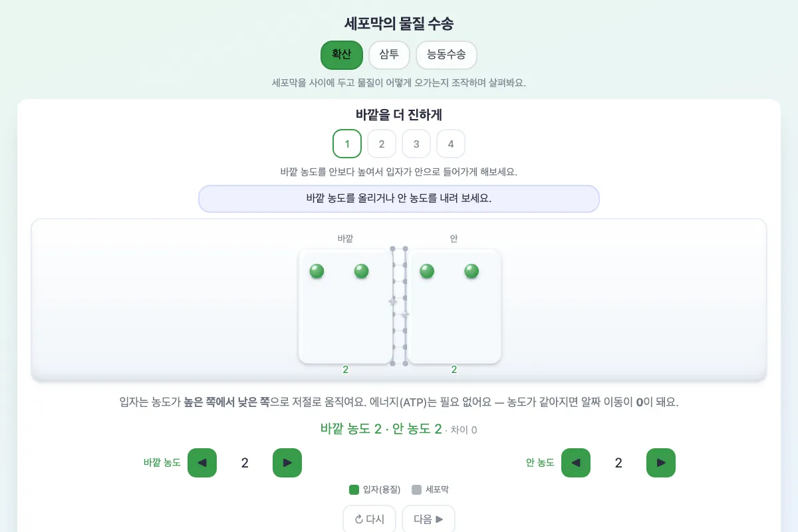Go to step 2
Image resolution: width=798 pixels, height=532 pixels.
coord(382,144)
